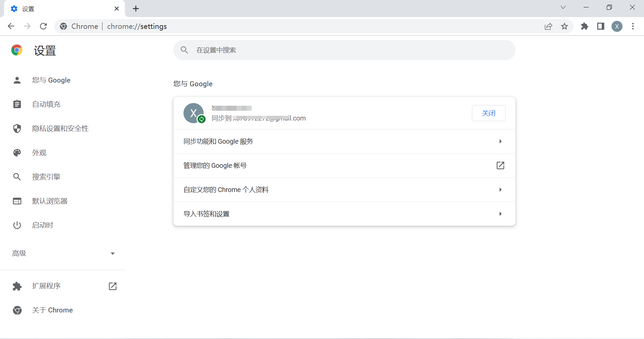Toggle the side panel icon
The height and width of the screenshot is (339, 644).
coord(601,26)
